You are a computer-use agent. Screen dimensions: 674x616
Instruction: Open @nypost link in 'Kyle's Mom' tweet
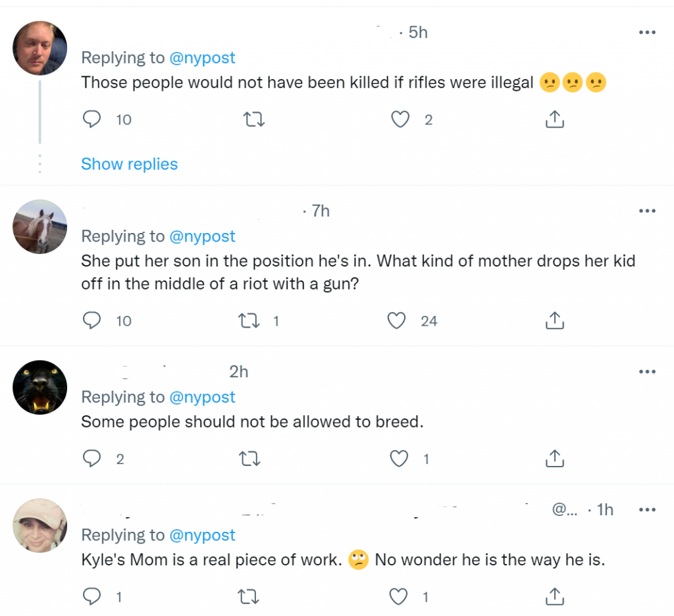[202, 535]
